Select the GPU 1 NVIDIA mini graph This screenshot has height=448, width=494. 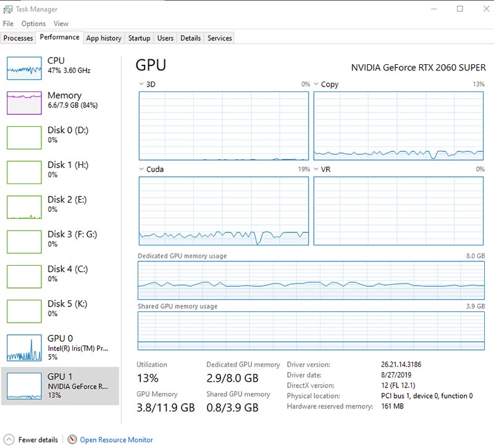(x=24, y=386)
